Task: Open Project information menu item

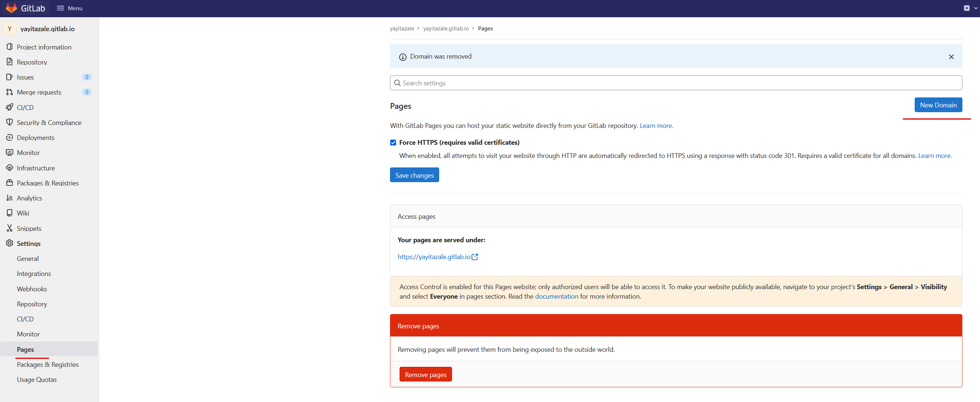Action: point(49,47)
